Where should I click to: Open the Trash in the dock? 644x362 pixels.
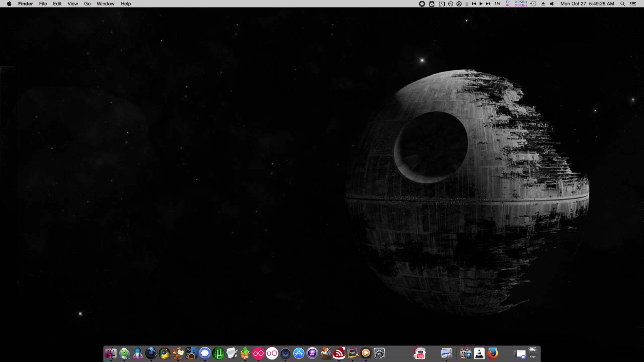click(x=533, y=353)
